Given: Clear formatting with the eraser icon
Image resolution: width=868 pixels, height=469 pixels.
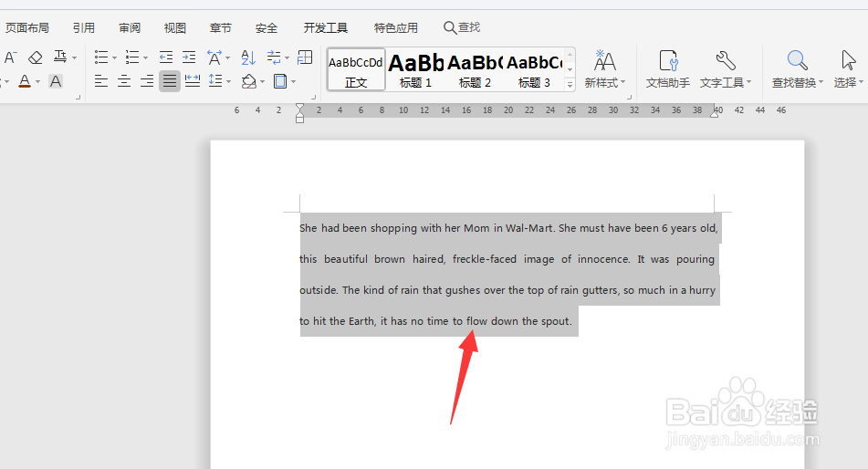Looking at the screenshot, I should (x=36, y=57).
